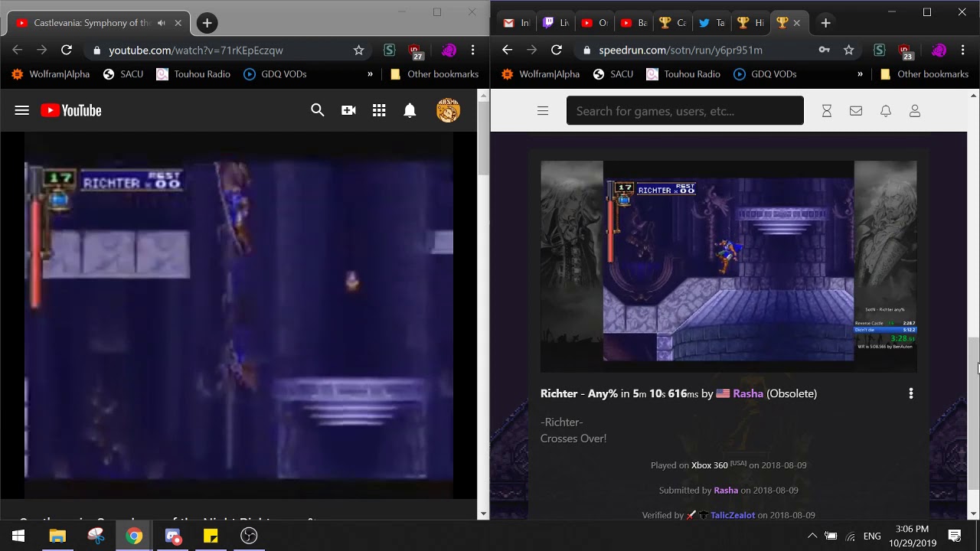Open the Xbox 360 platform link
The image size is (980, 551).
point(710,465)
